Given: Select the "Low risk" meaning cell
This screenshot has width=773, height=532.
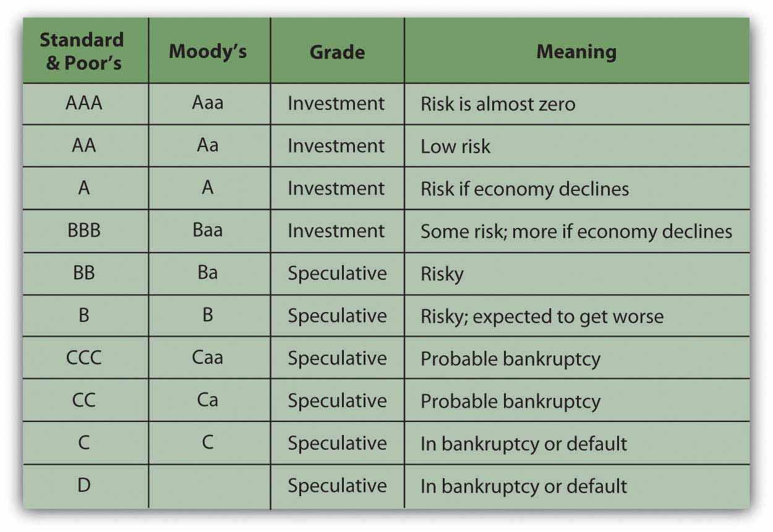Looking at the screenshot, I should [455, 146].
